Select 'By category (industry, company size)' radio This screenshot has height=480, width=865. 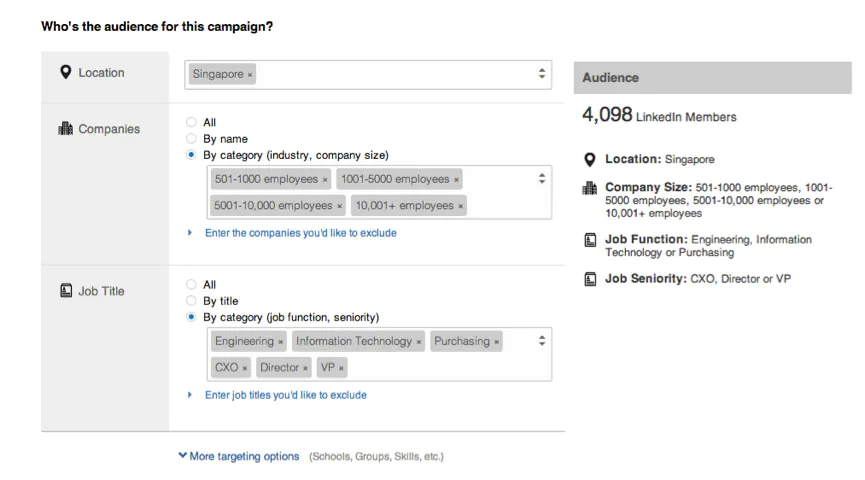point(191,155)
